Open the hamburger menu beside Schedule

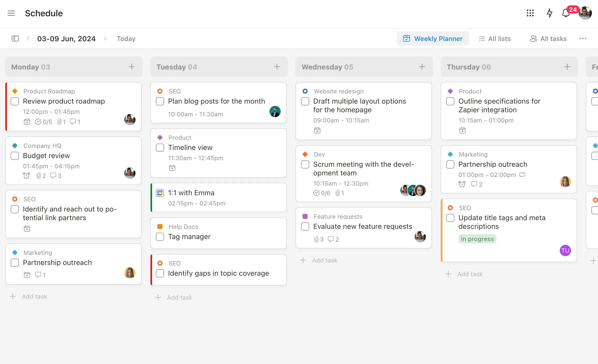tap(11, 13)
